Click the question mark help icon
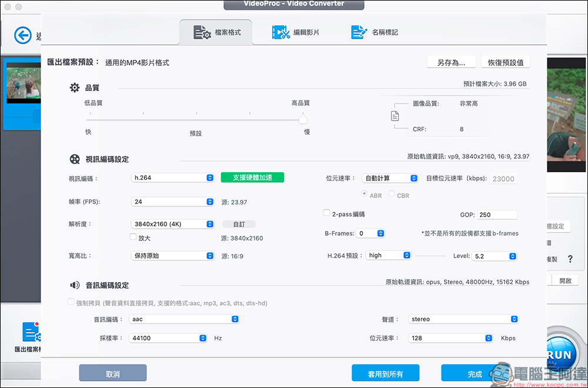 point(569,259)
